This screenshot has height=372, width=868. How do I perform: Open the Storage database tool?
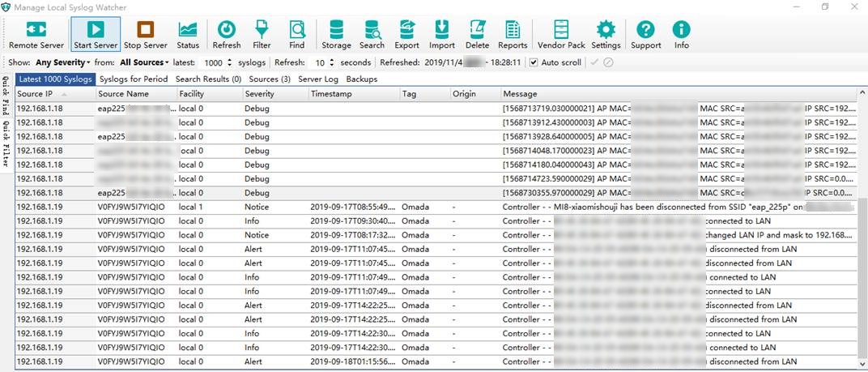(x=337, y=34)
